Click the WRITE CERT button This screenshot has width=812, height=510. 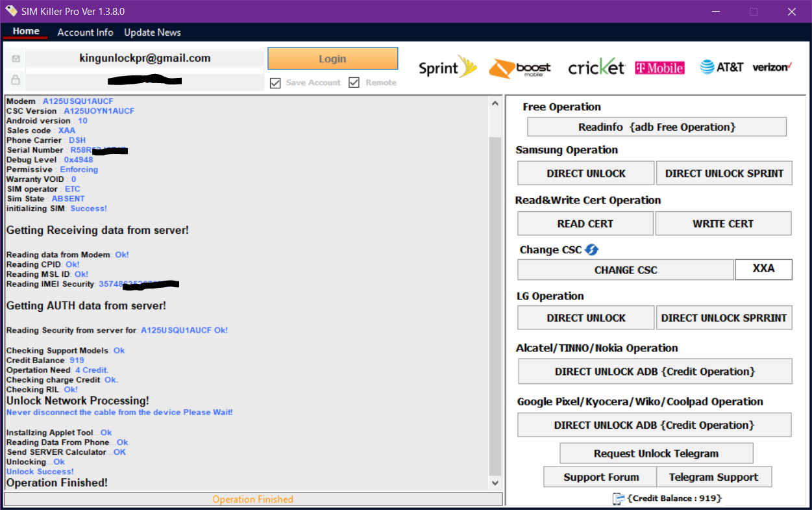click(x=723, y=223)
